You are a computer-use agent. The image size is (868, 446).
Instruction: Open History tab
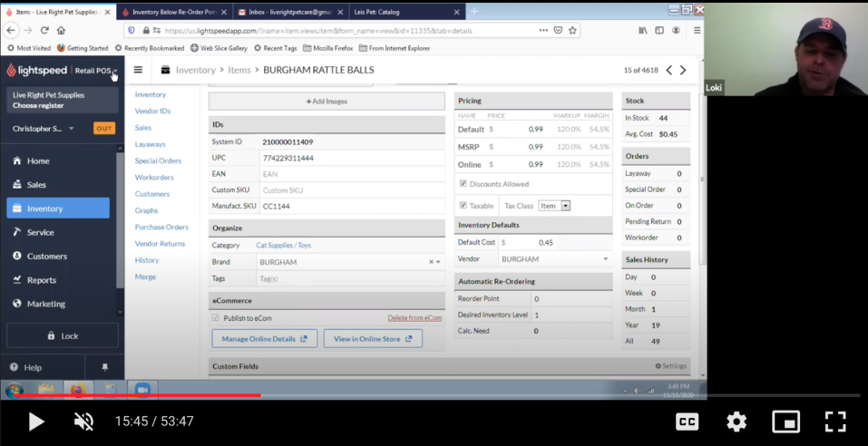pos(147,260)
